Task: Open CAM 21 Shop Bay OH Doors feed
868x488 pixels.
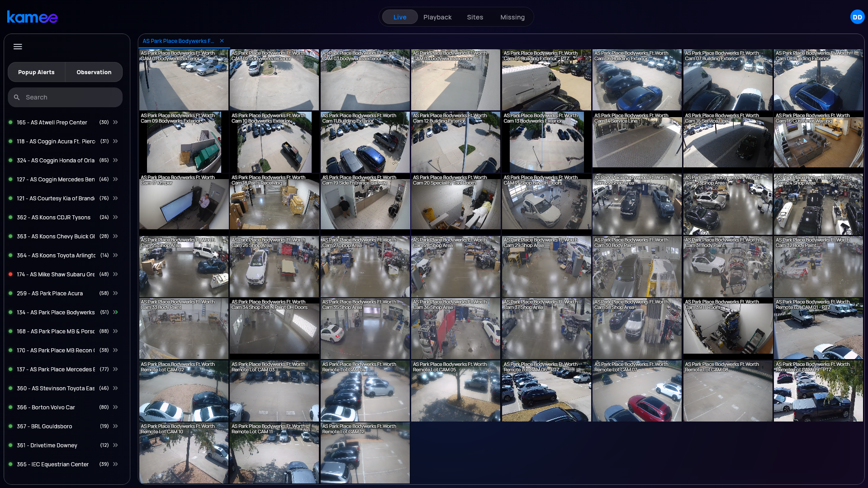Action: pos(546,204)
